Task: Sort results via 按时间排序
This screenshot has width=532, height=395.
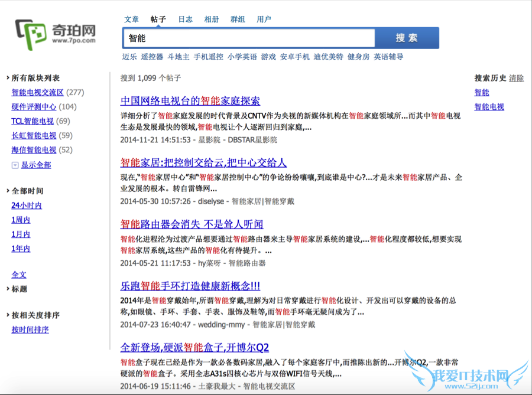Action: [30, 329]
